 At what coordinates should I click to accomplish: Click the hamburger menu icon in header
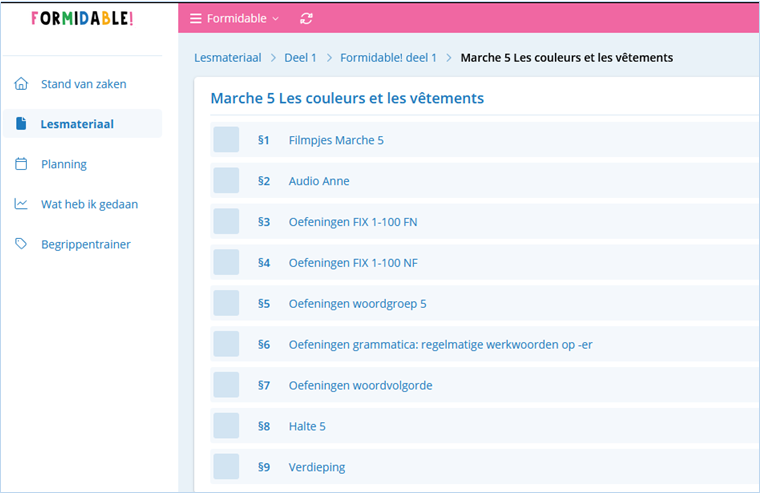coord(196,18)
